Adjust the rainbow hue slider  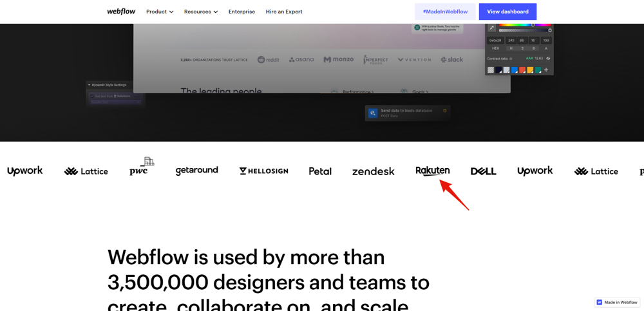click(525, 25)
